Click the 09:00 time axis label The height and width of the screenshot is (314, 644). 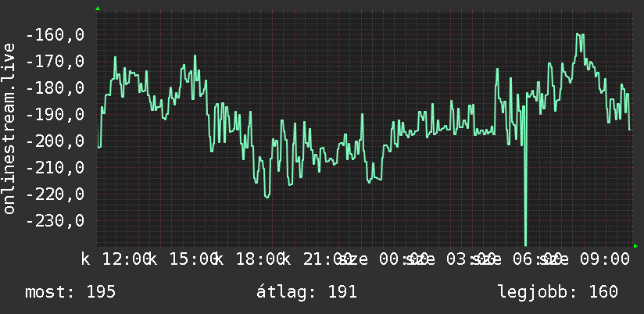click(604, 259)
